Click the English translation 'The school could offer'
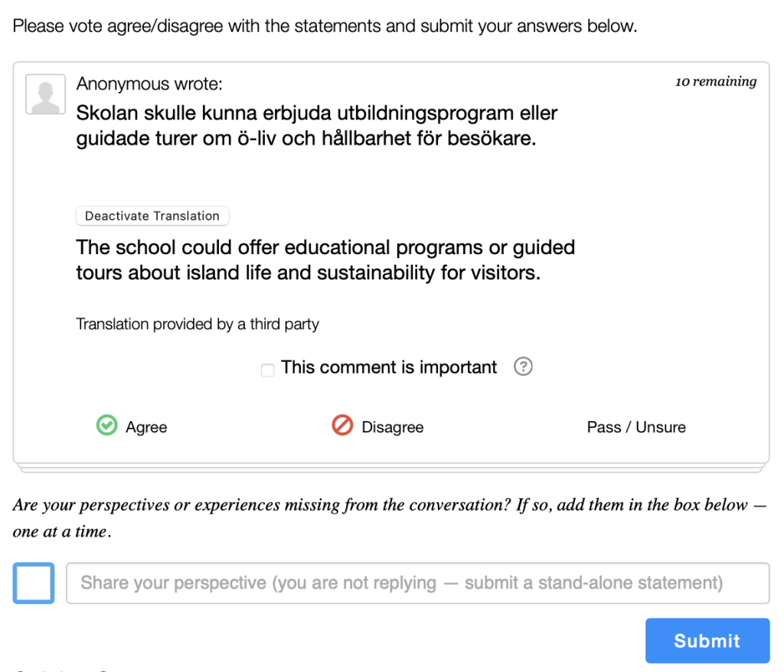This screenshot has width=784, height=672. (325, 260)
